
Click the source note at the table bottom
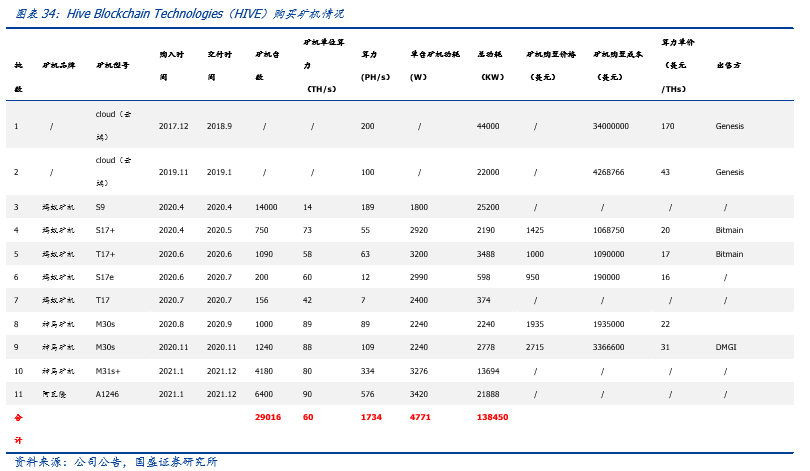(x=116, y=462)
